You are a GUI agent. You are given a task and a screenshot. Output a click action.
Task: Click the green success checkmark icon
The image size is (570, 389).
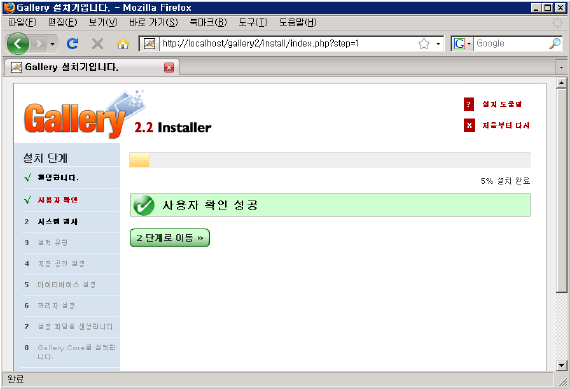[x=144, y=205]
